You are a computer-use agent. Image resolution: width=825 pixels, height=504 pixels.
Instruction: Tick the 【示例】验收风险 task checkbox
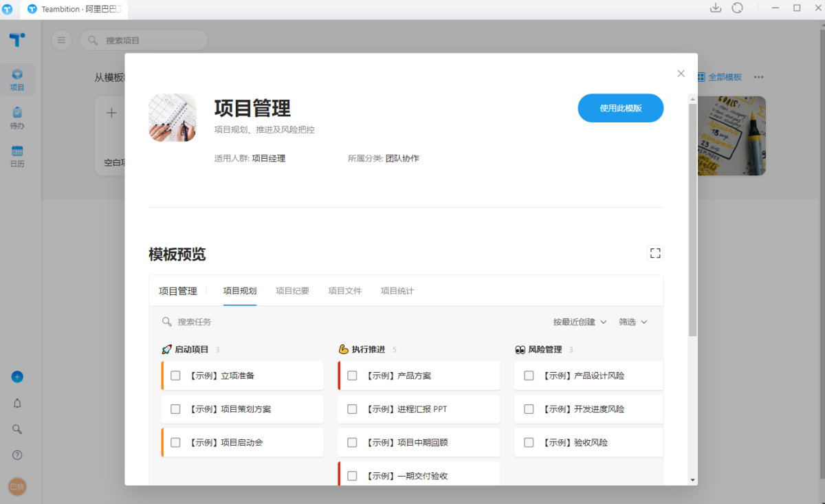click(x=529, y=443)
